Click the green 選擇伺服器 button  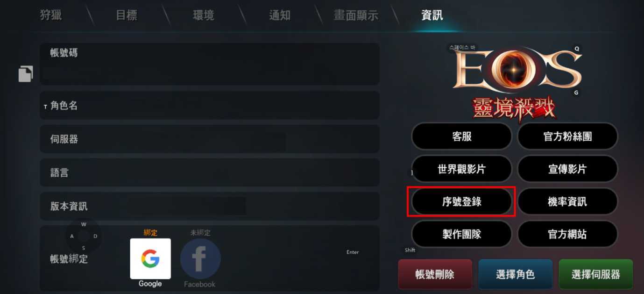pos(595,274)
